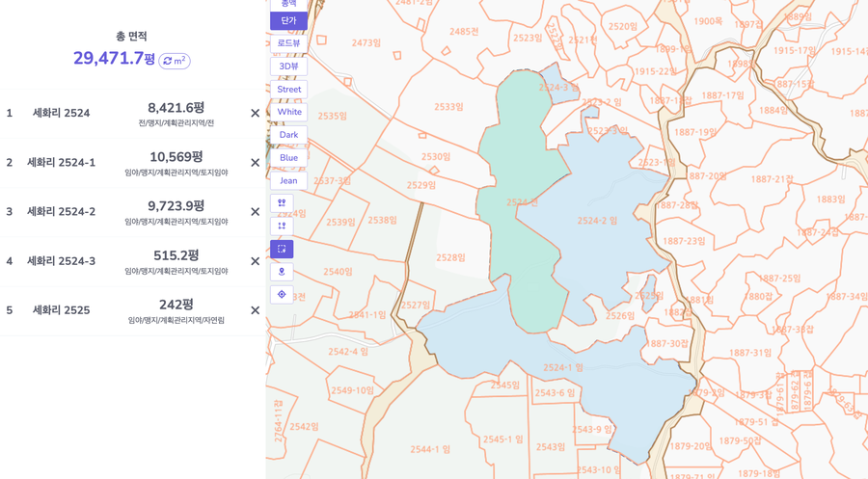
Task: Toggle the 단가 unit price tab
Action: [288, 20]
